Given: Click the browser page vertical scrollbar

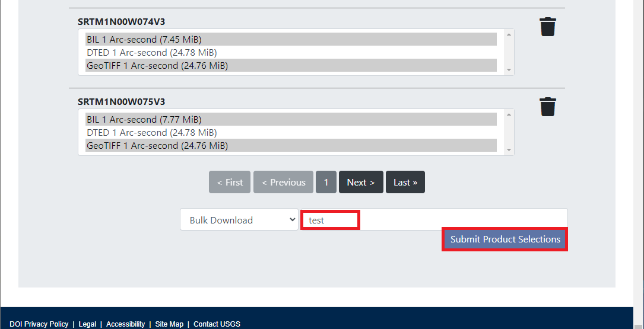Looking at the screenshot, I should tap(639, 165).
